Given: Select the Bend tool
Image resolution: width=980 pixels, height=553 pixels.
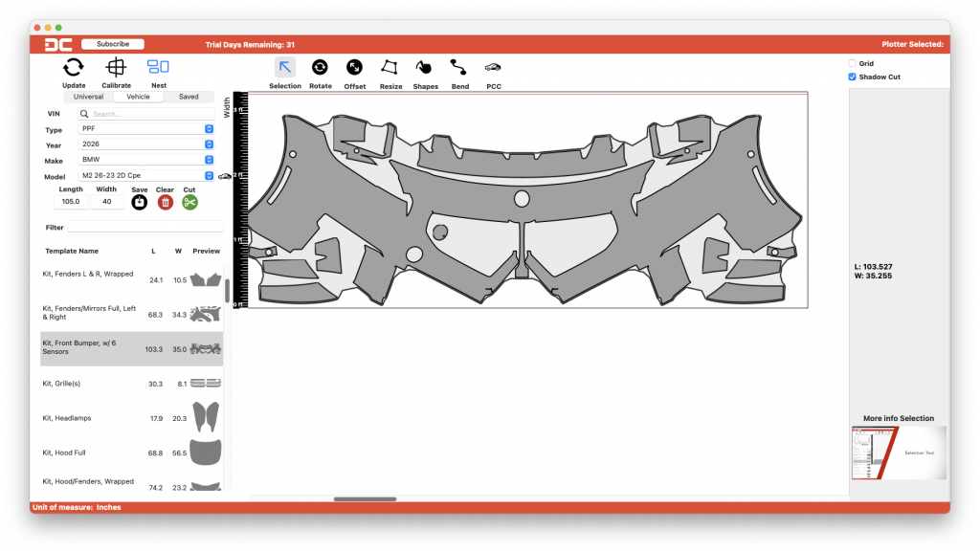Looking at the screenshot, I should pos(459,67).
